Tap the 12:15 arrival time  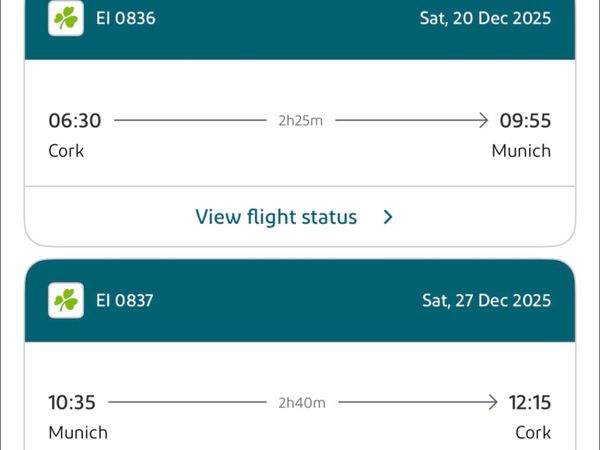pos(529,403)
